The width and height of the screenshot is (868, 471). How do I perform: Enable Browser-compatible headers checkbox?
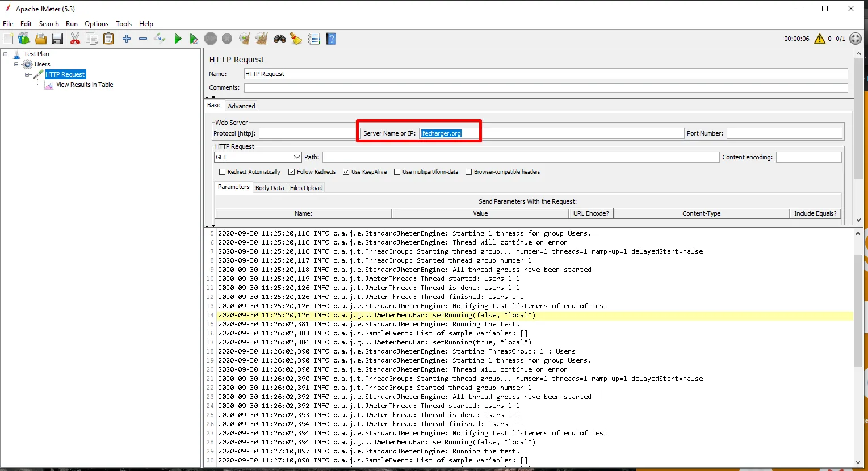point(468,172)
